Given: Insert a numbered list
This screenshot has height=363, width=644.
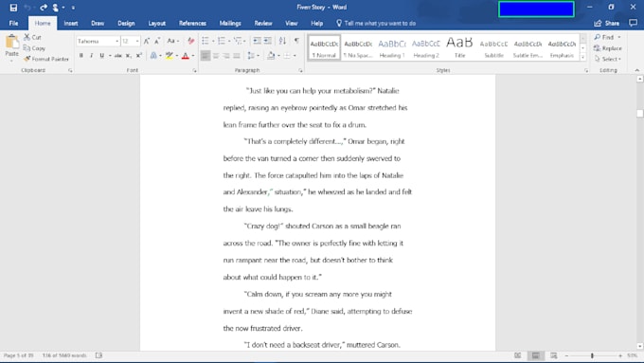Looking at the screenshot, I should [x=222, y=41].
